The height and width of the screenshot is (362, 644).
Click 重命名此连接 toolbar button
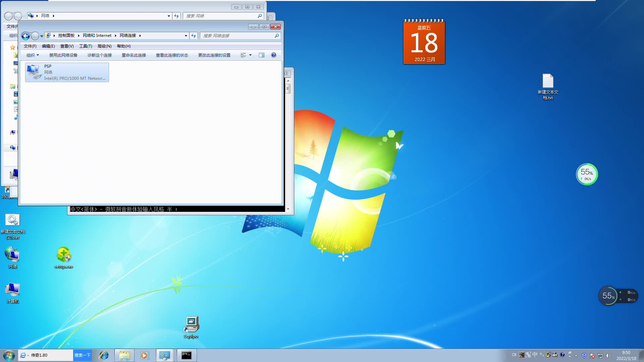[134, 55]
